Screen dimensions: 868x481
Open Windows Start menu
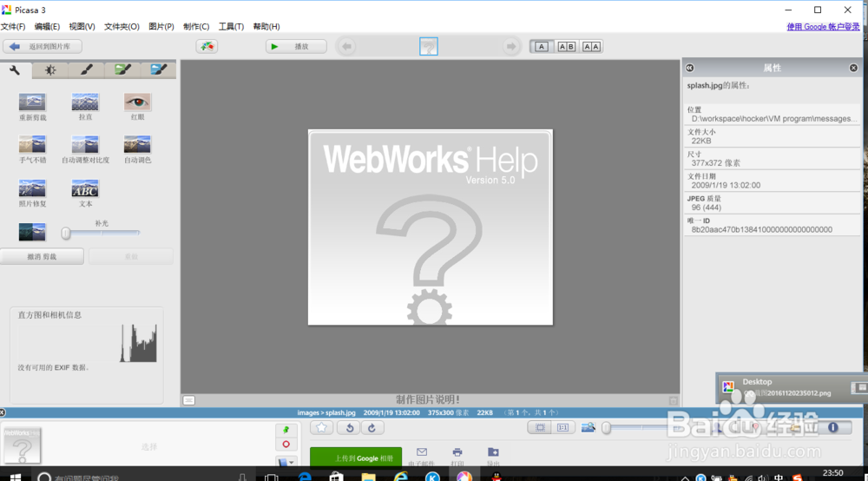pyautogui.click(x=15, y=476)
